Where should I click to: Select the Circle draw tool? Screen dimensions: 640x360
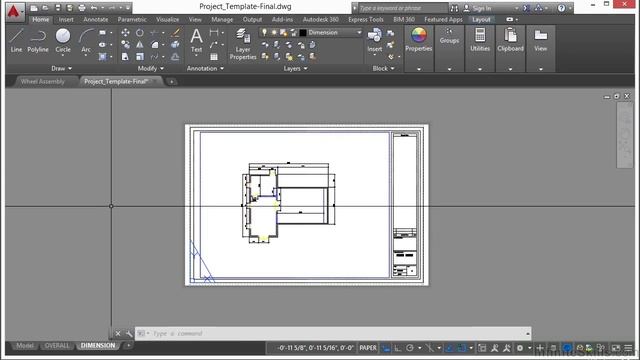(x=63, y=40)
